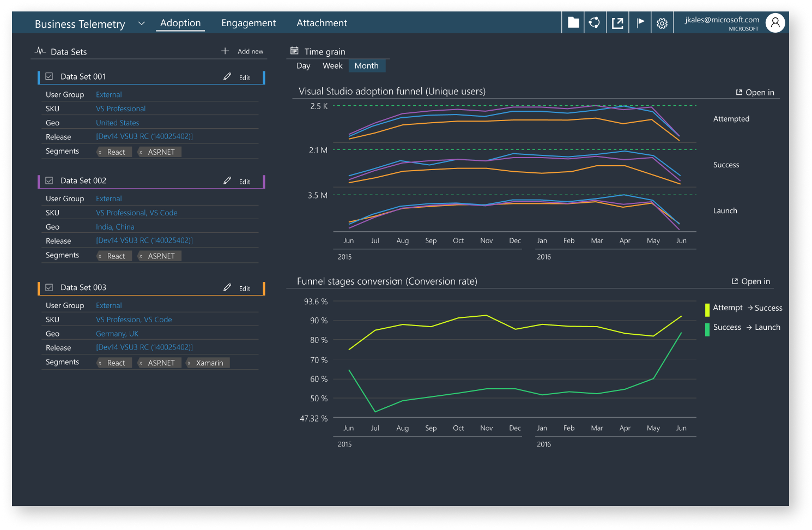Click India, China Geo value

coord(115,227)
